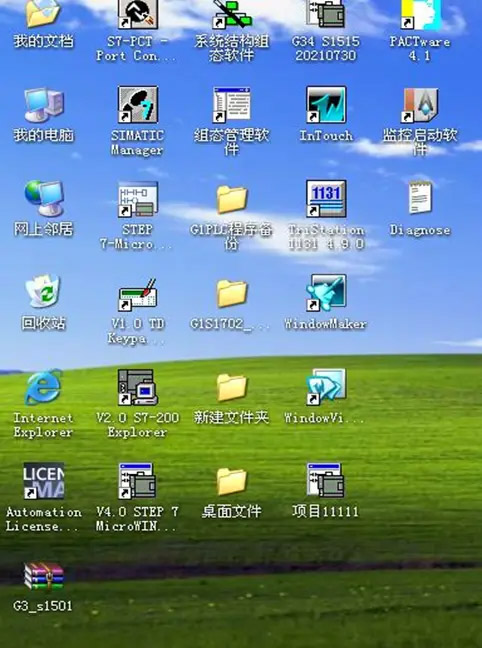Open 系统结构组态软件 shortcut
Viewport: 482px width, 648px height.
(231, 14)
